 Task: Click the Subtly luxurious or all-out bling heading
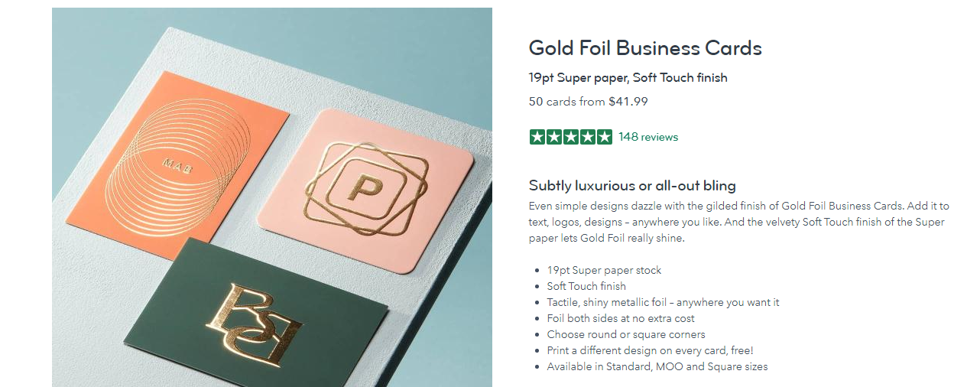click(x=632, y=186)
